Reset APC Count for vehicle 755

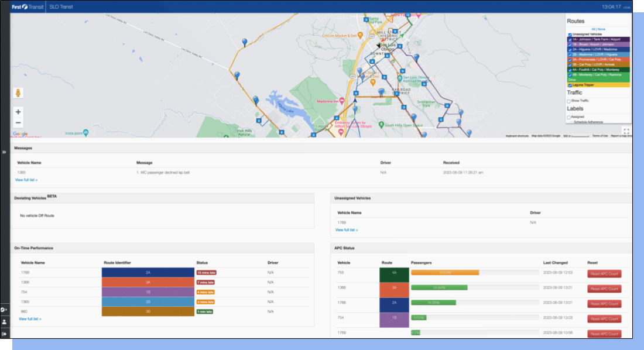(604, 273)
